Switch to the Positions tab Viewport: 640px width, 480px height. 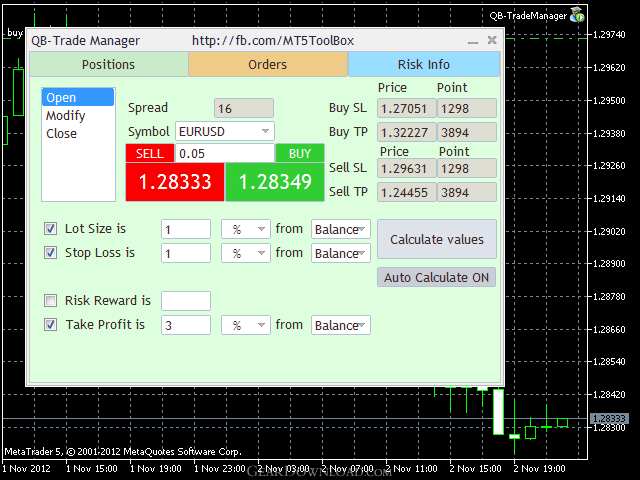(x=109, y=64)
